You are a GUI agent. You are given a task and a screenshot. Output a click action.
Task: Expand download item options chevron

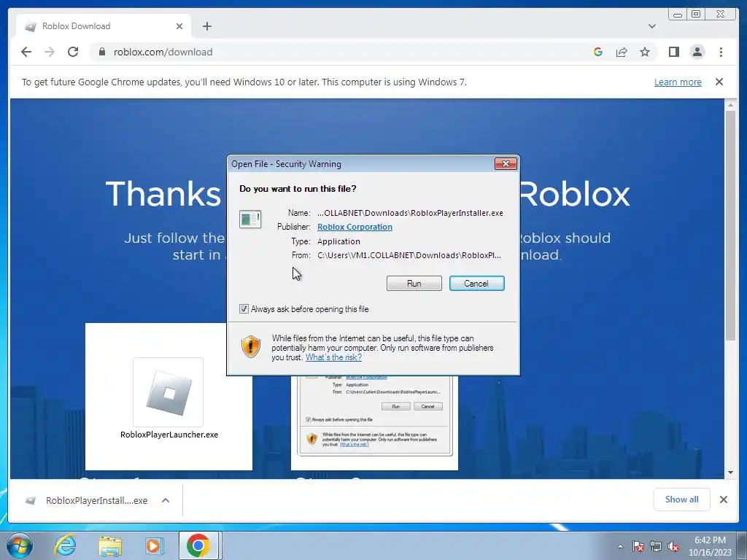[166, 500]
